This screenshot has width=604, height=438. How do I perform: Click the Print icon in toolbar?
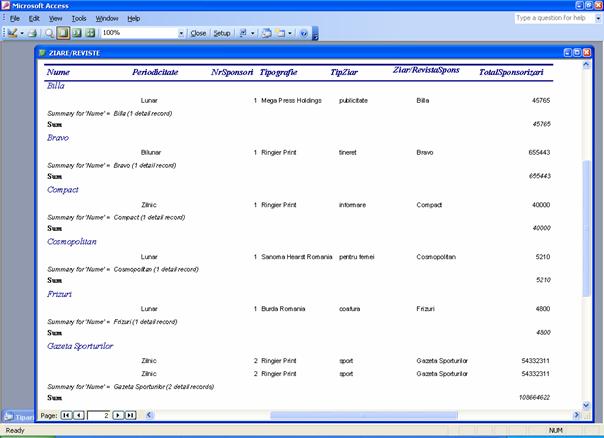pos(33,33)
